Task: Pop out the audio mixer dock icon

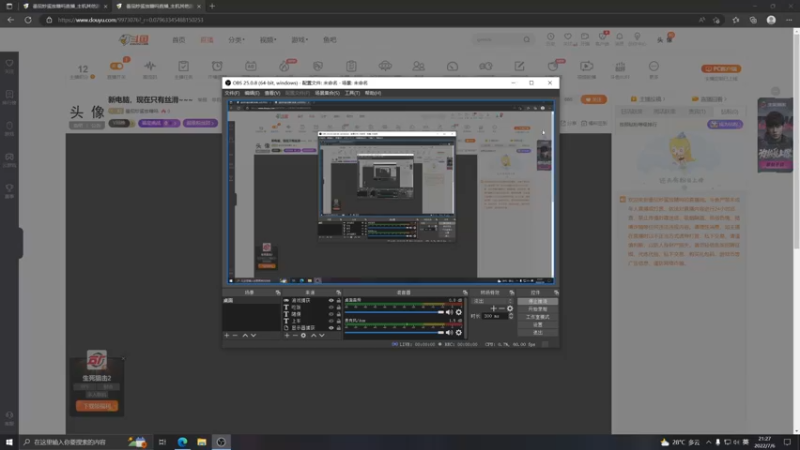Action: click(x=465, y=292)
